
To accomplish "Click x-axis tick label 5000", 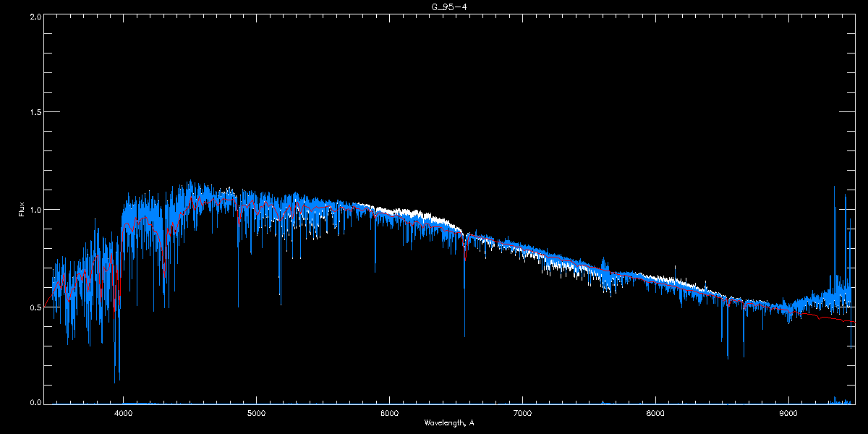I will pyautogui.click(x=256, y=414).
